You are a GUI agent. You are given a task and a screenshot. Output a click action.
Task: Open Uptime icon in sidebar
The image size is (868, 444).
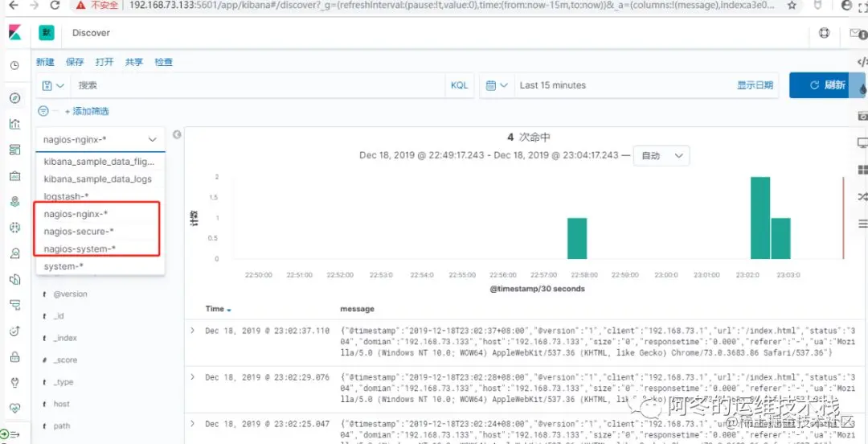point(15,331)
